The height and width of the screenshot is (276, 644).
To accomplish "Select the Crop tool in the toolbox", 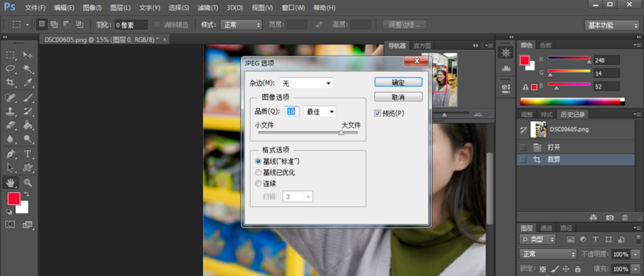I will click(11, 83).
